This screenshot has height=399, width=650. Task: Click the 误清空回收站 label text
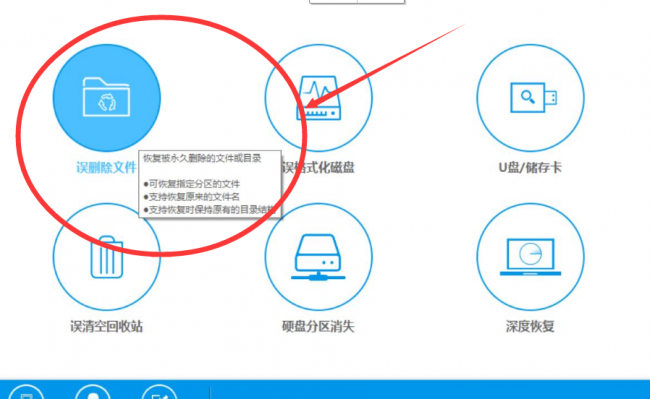pyautogui.click(x=107, y=326)
